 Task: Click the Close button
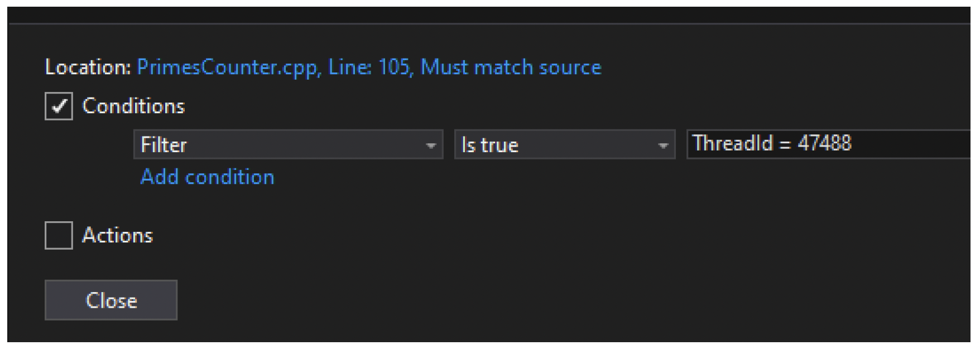pos(111,300)
